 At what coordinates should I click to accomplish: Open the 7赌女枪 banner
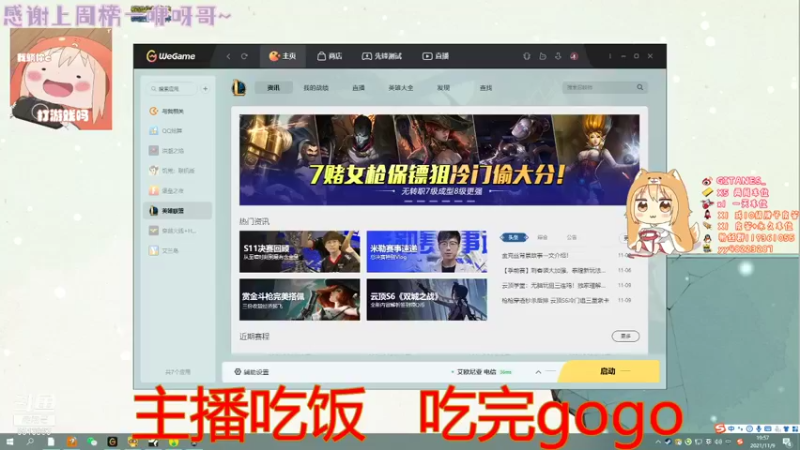point(439,160)
